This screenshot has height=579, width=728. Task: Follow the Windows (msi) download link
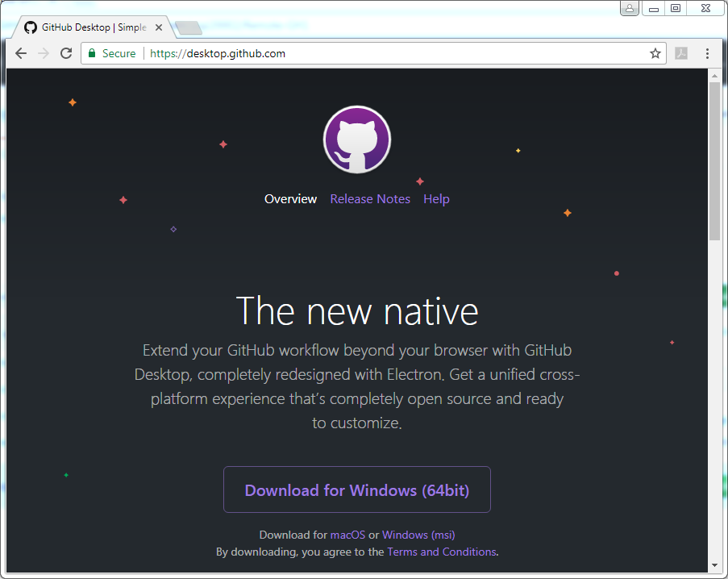point(418,535)
